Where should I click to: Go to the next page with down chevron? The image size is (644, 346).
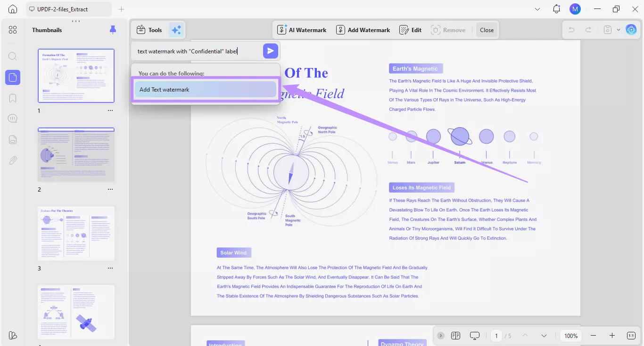pos(544,336)
